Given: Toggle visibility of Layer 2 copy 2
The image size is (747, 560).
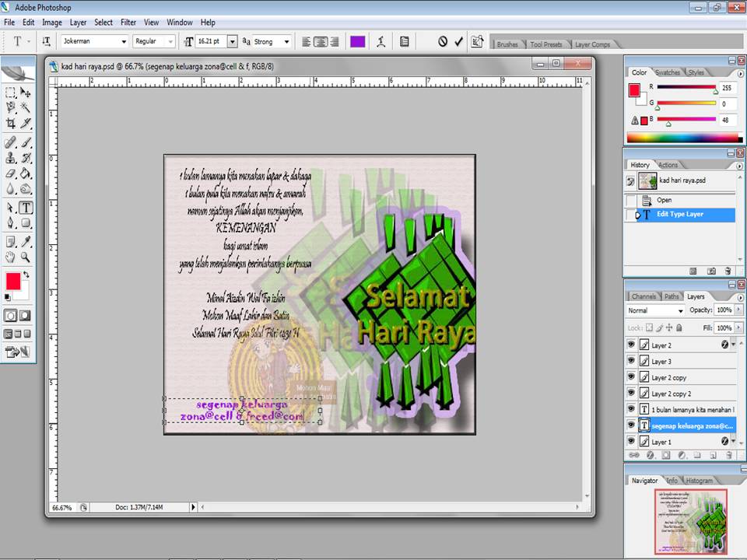Looking at the screenshot, I should (631, 393).
